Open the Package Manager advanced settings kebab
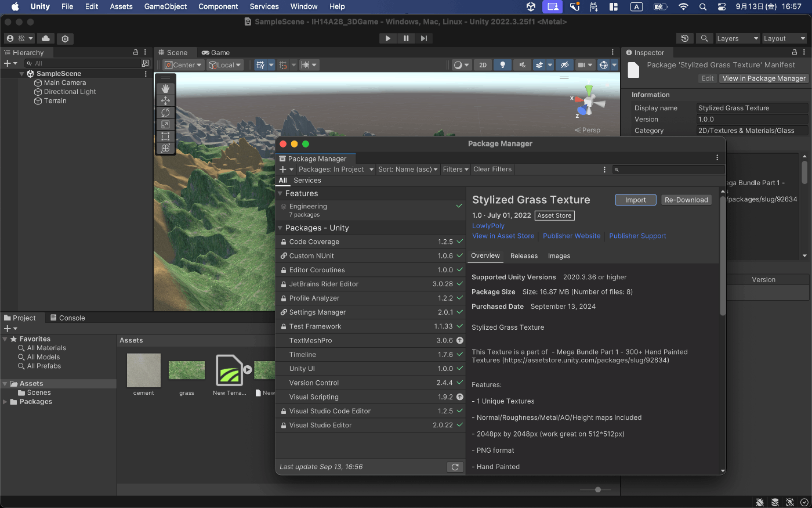Image resolution: width=812 pixels, height=508 pixels. pos(604,170)
